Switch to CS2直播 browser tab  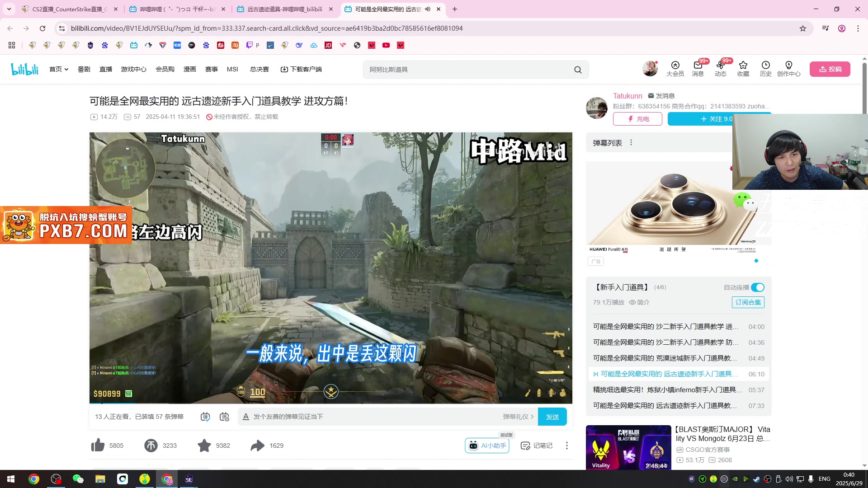point(70,9)
